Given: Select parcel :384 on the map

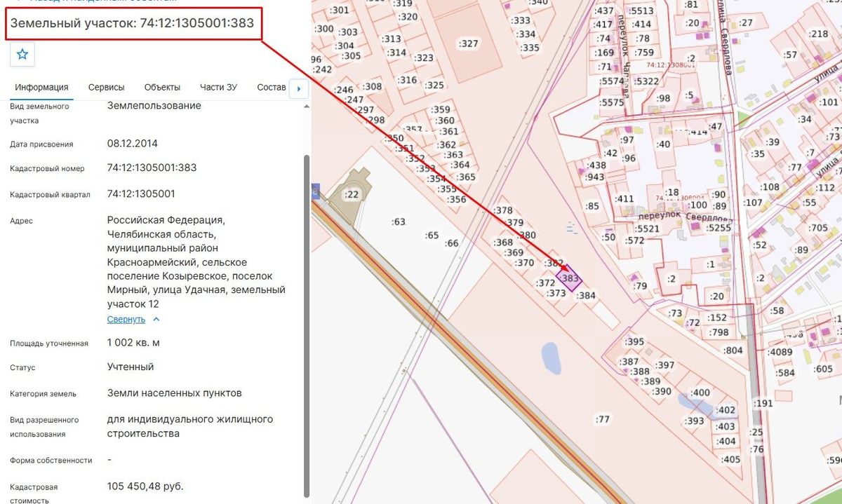Looking at the screenshot, I should 586,295.
